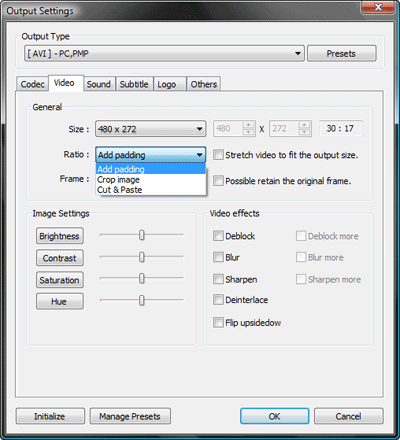400x440 pixels.
Task: Reset settings with Initialize button
Action: (50, 416)
